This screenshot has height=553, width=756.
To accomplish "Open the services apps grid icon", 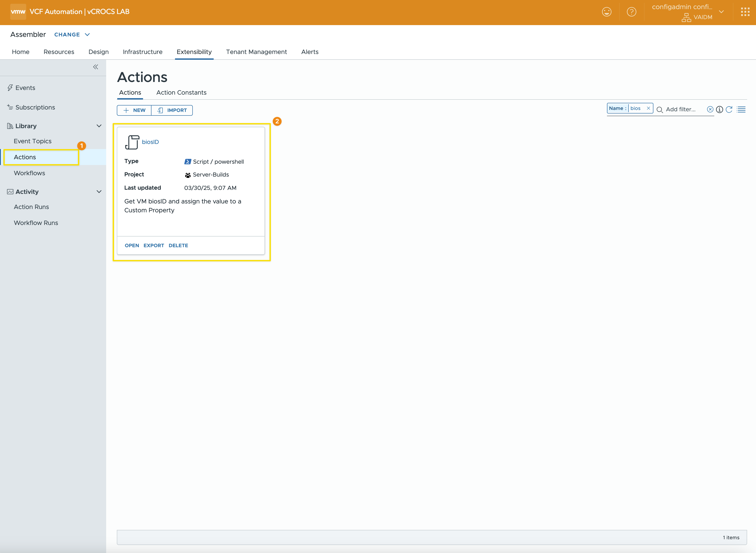I will click(x=745, y=12).
